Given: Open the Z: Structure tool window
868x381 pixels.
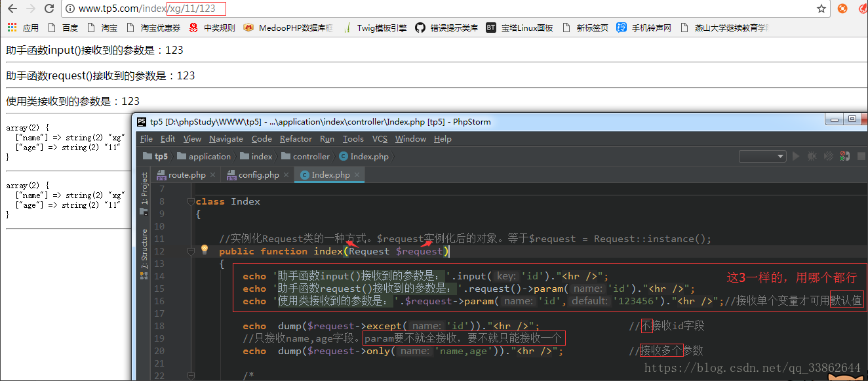Looking at the screenshot, I should click(x=144, y=254).
